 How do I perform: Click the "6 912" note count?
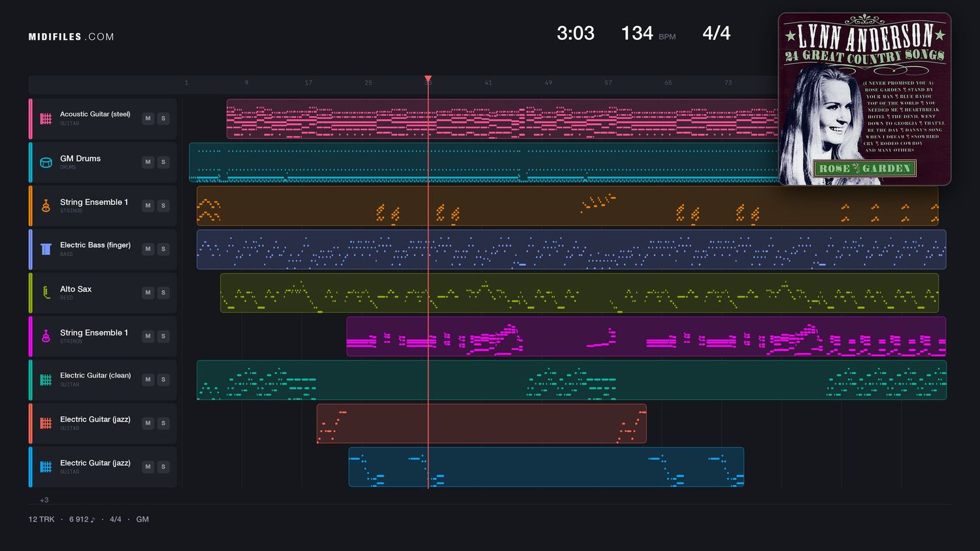coord(82,520)
